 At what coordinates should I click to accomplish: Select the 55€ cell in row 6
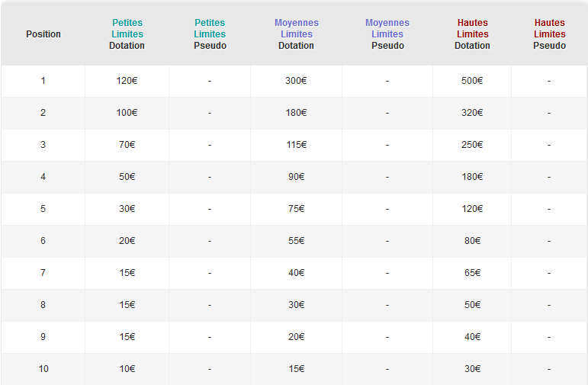(x=296, y=241)
